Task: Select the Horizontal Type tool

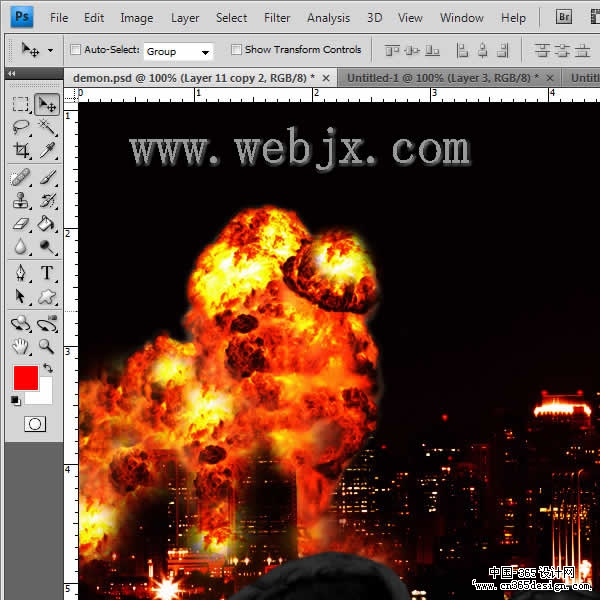Action: [x=47, y=273]
